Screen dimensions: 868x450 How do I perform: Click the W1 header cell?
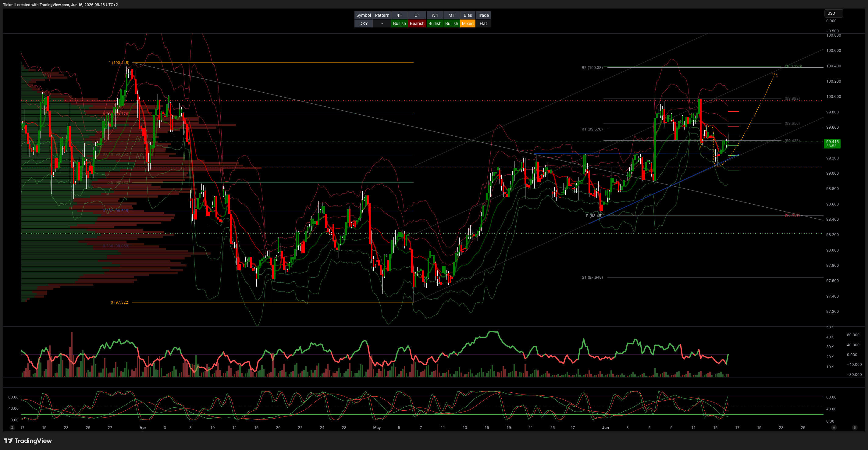(435, 15)
